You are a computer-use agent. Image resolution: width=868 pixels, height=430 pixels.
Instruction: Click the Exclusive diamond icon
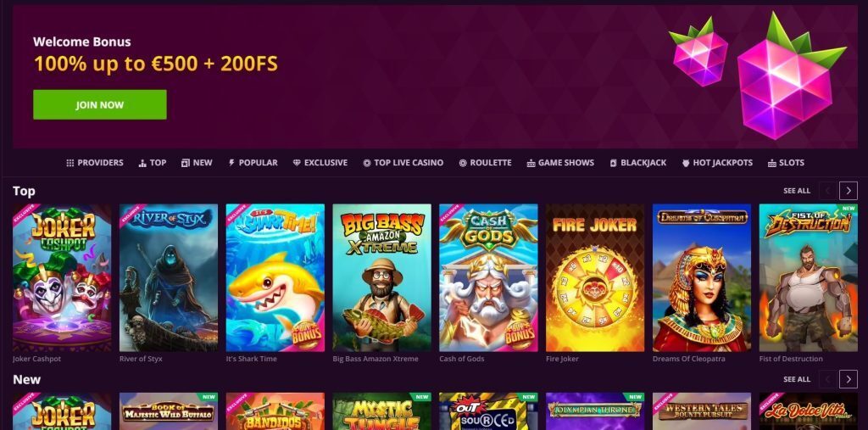coord(297,163)
